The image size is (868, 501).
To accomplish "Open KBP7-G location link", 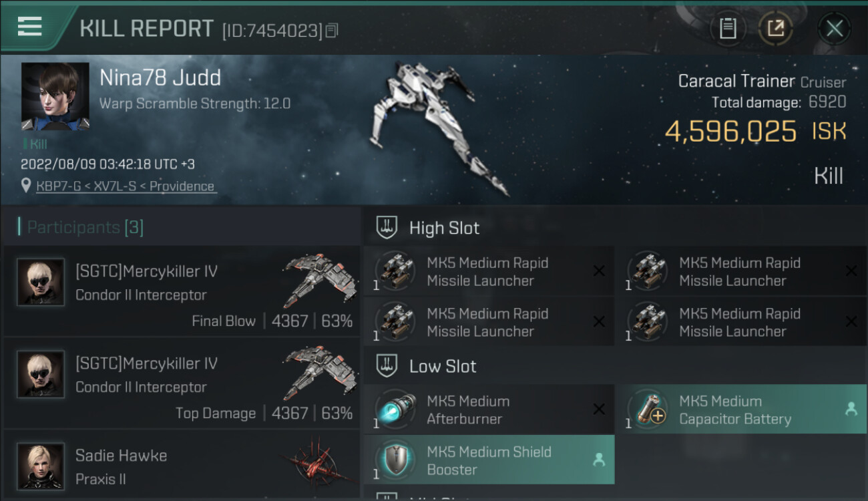I will (126, 186).
